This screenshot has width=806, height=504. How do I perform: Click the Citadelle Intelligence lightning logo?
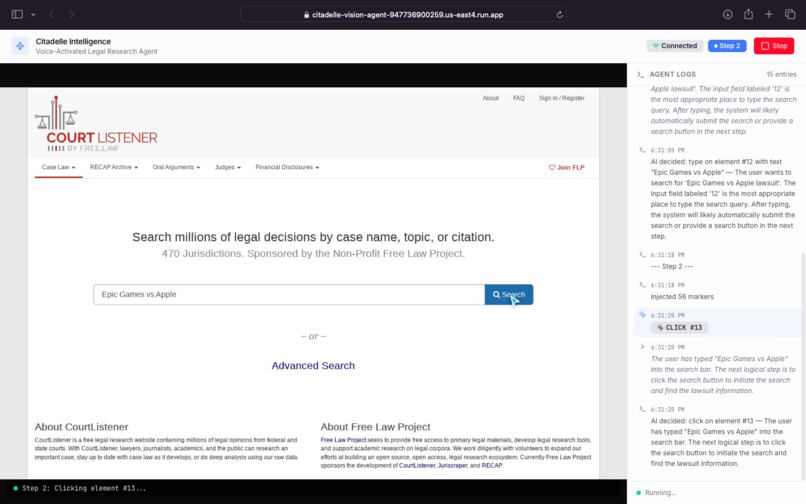[x=20, y=46]
